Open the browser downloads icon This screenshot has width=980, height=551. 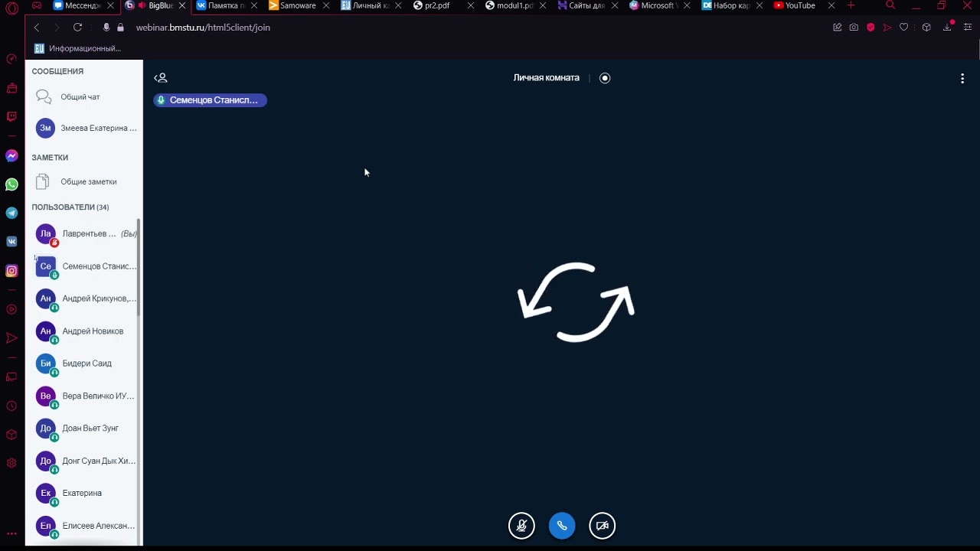pos(947,28)
